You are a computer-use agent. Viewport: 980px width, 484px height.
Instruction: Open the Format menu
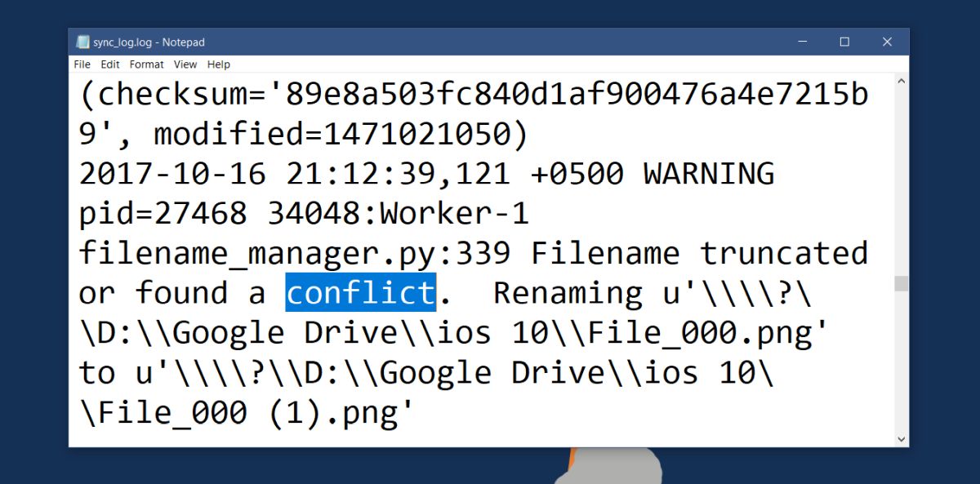pos(146,64)
